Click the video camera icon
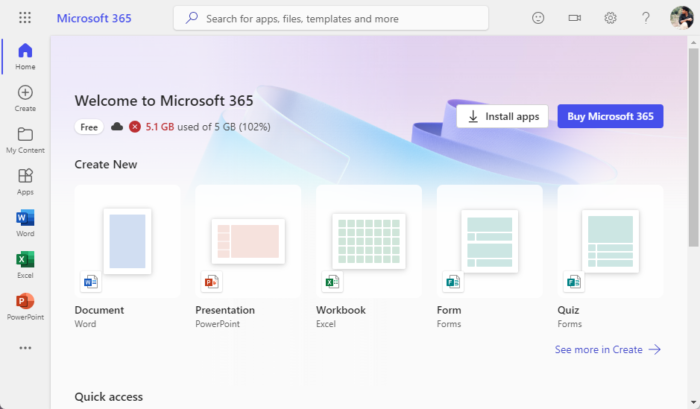Viewport: 700px width, 409px height. 574,18
